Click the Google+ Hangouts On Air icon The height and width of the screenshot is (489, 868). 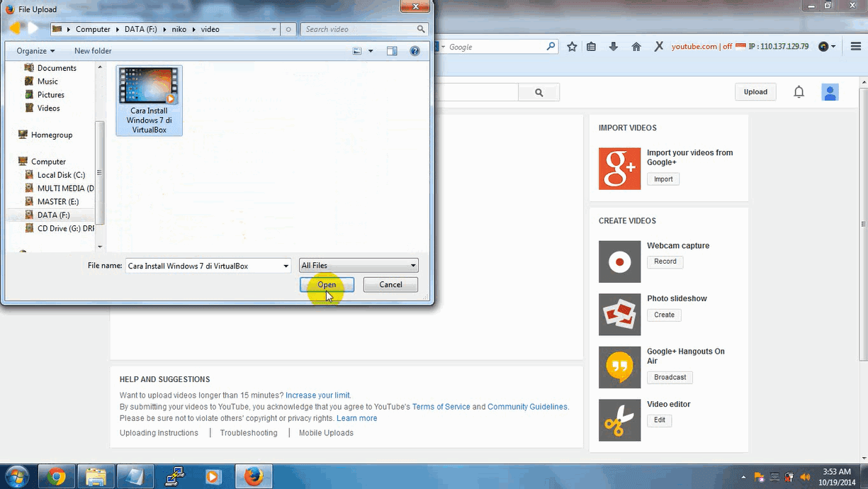coord(619,367)
